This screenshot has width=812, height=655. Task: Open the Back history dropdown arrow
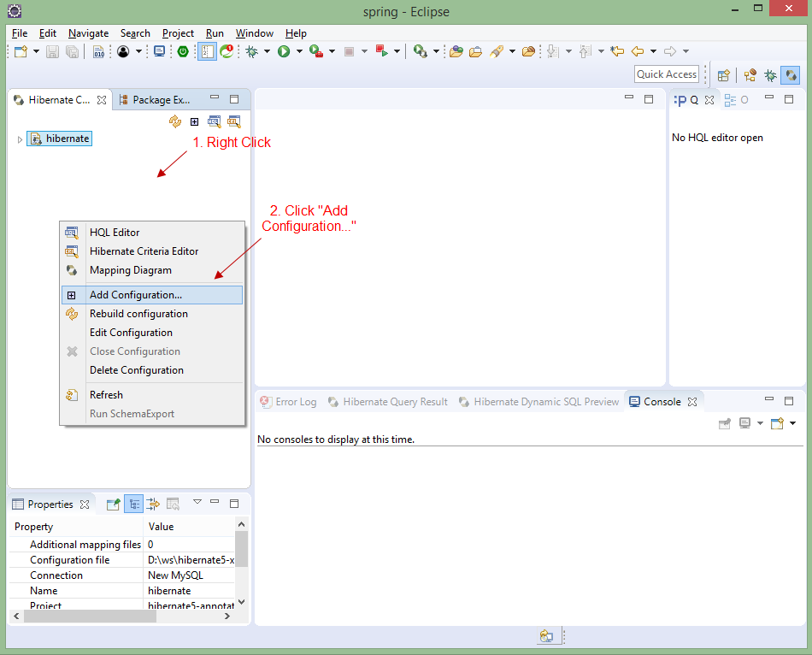(x=653, y=51)
